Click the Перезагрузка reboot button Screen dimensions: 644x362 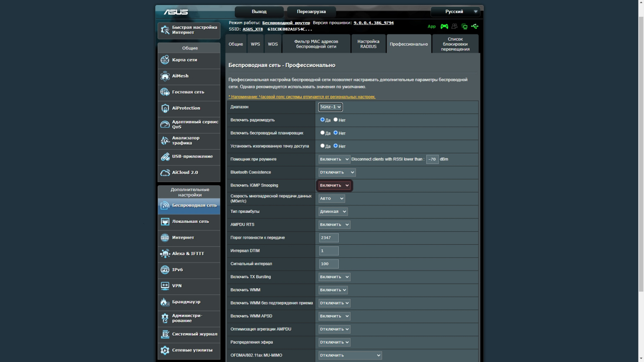pos(311,12)
